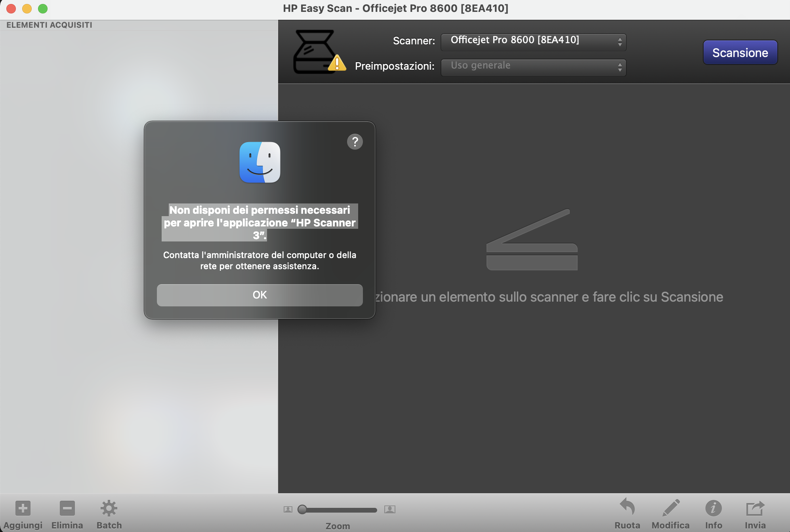790x532 pixels.
Task: Open the Info icon
Action: coord(714,508)
